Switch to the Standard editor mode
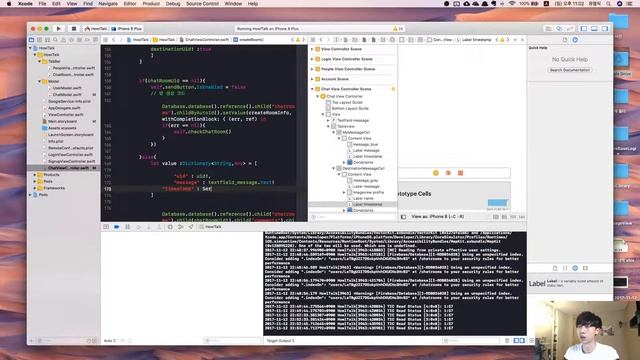Screen dimensions: 640x360 [549, 29]
